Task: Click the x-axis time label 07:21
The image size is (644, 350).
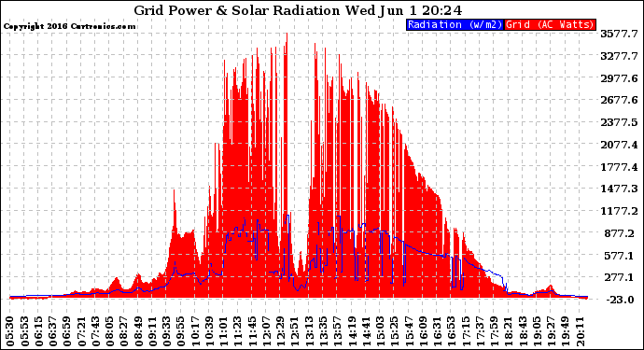Action: [x=82, y=331]
